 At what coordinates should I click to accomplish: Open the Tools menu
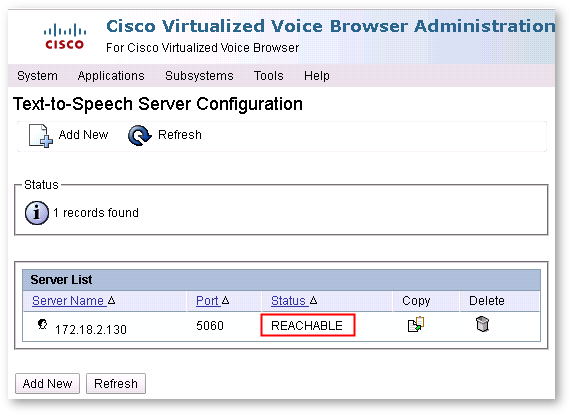coord(268,76)
